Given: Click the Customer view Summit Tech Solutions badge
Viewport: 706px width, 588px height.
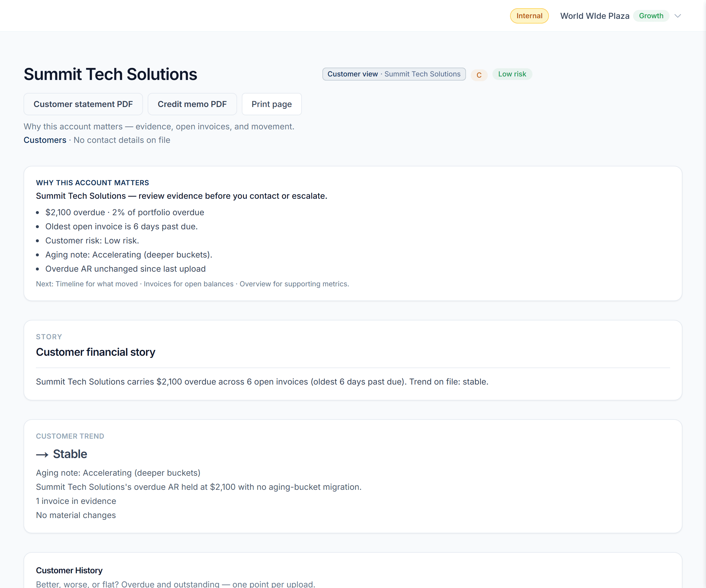Looking at the screenshot, I should pyautogui.click(x=394, y=74).
